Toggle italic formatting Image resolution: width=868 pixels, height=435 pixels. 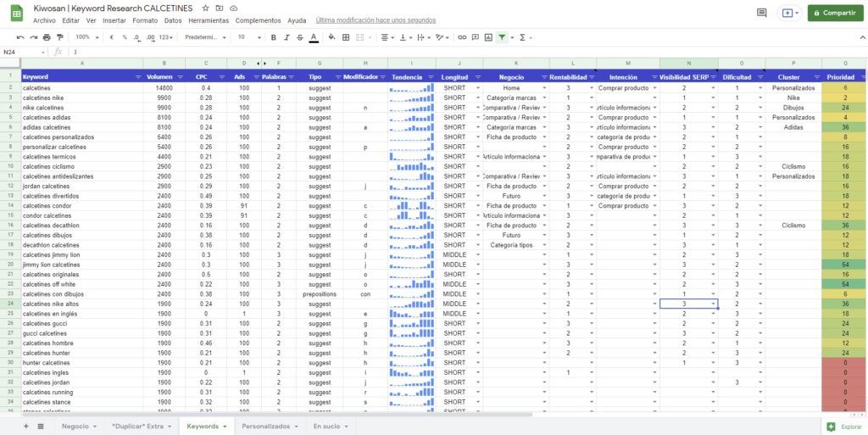287,37
